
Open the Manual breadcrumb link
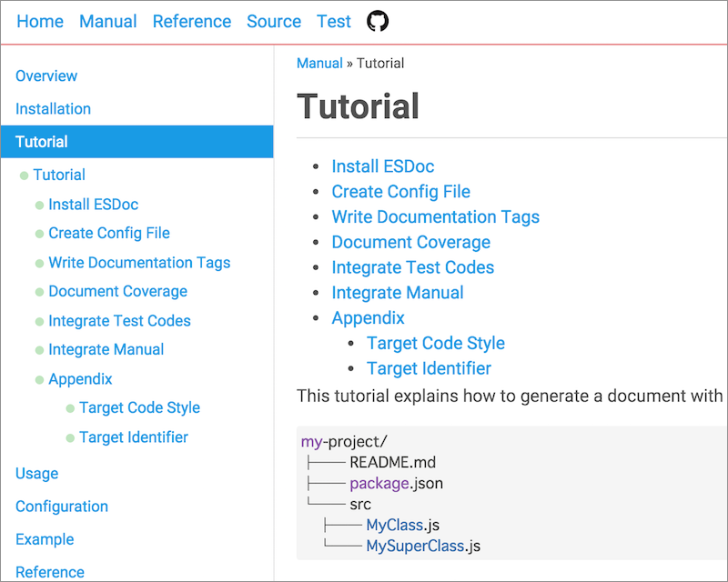319,63
